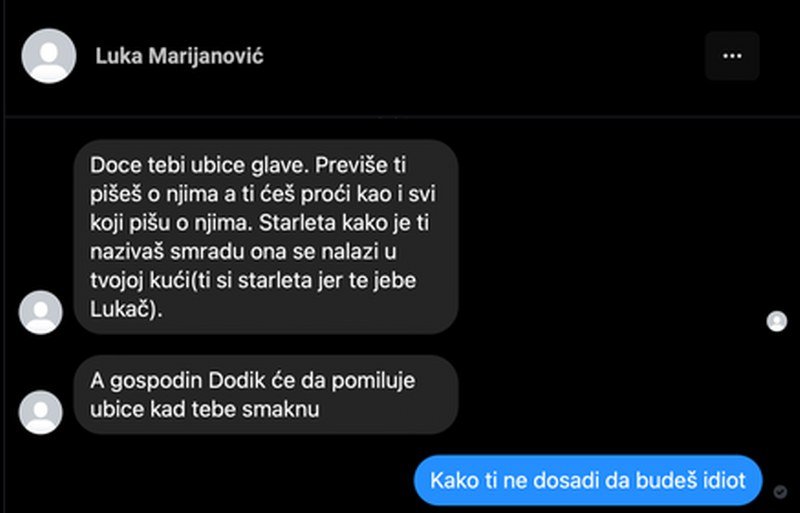Click the sender avatar beside the 'Lukač).' message

pos(41,312)
